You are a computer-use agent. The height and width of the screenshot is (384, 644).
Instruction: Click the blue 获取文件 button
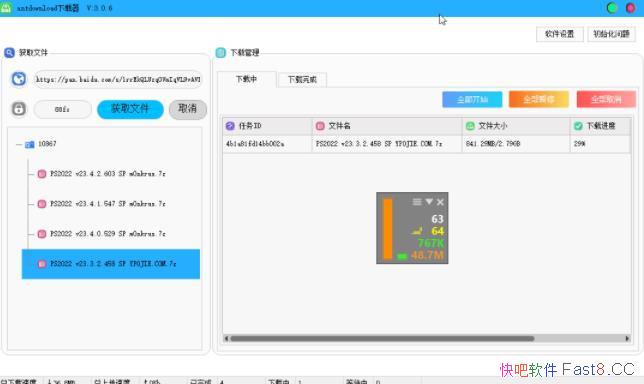coord(130,109)
